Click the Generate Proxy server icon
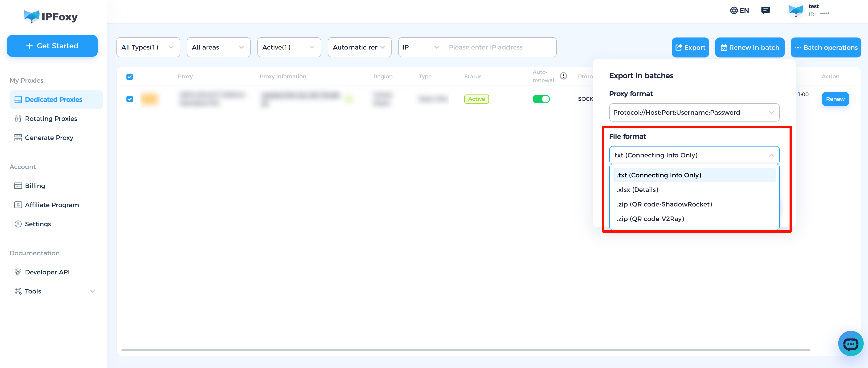Screen dimensions: 868x368 18,138
